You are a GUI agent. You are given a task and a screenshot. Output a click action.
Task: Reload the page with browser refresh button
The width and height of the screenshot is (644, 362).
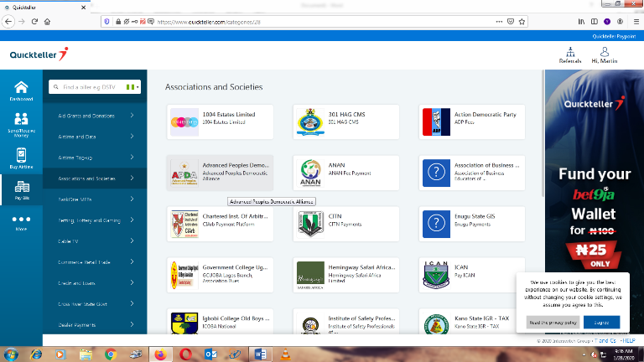(x=35, y=21)
